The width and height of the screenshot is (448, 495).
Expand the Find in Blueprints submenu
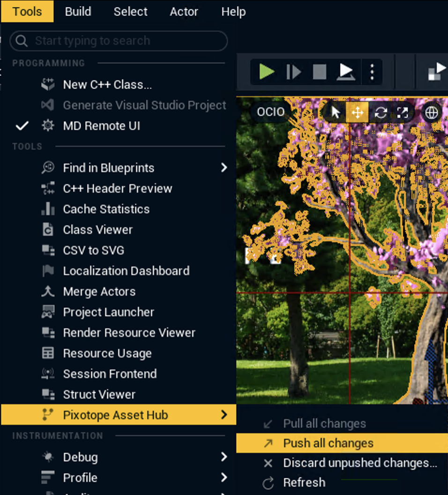[x=224, y=168]
